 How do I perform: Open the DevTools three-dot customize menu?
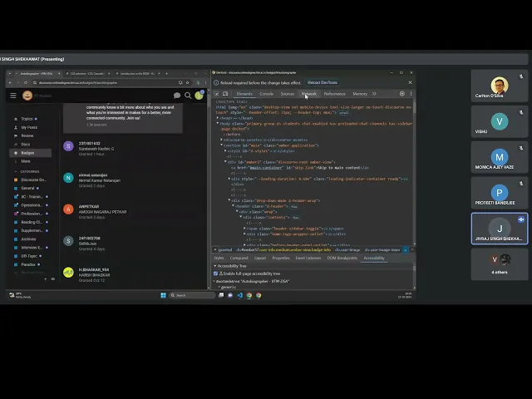[411, 94]
